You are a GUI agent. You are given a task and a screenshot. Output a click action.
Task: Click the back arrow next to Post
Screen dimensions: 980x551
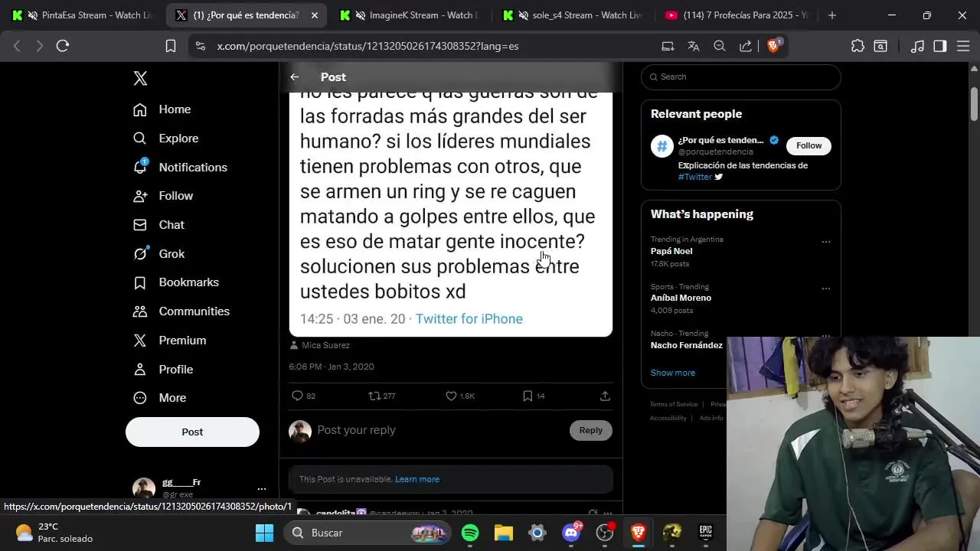pos(295,77)
